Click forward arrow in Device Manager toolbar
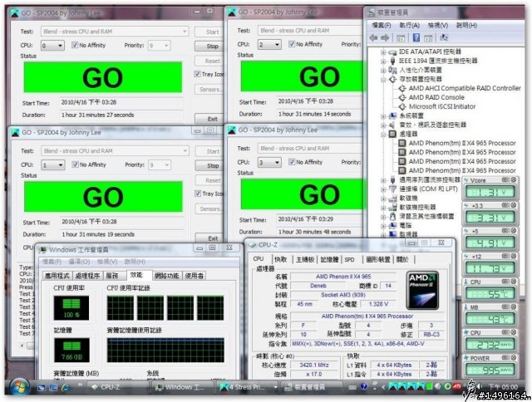 pos(385,37)
